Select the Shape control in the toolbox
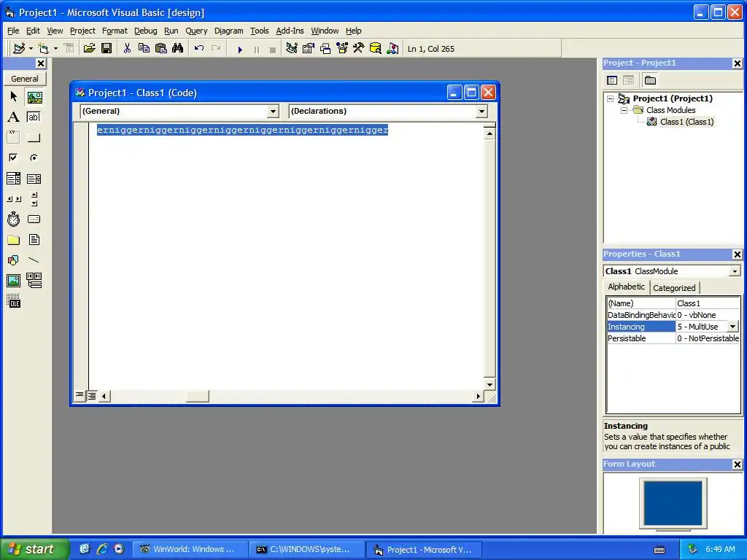This screenshot has width=747, height=560. [x=13, y=260]
